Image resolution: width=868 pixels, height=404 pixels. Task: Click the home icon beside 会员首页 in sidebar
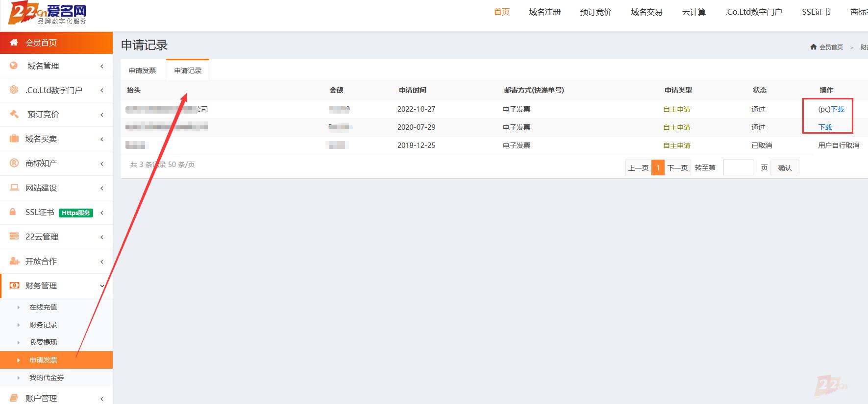14,43
